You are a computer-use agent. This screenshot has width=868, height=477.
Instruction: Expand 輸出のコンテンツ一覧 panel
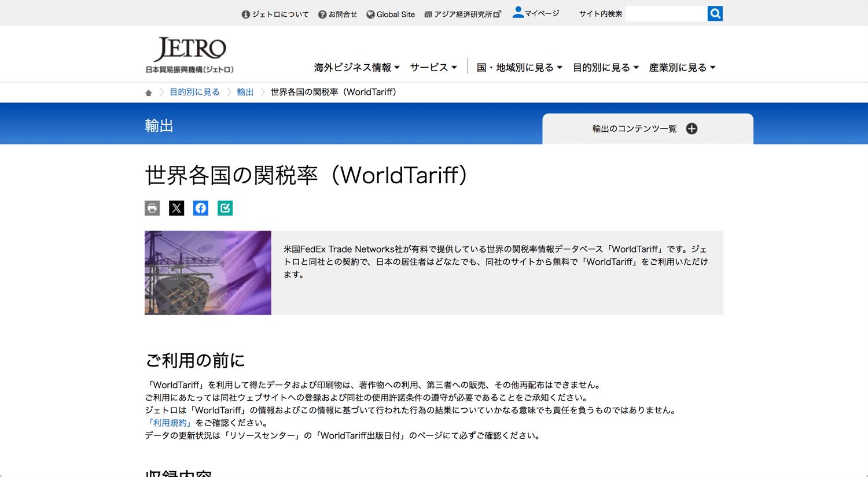tap(648, 128)
